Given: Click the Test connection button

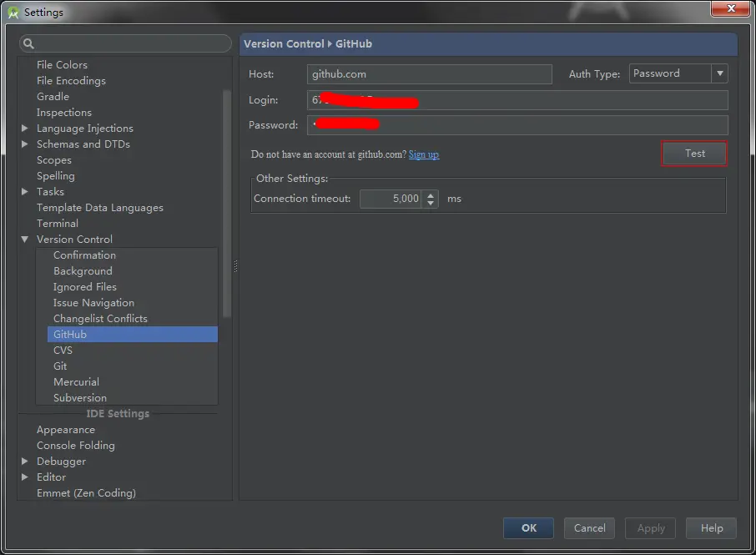Looking at the screenshot, I should 694,154.
